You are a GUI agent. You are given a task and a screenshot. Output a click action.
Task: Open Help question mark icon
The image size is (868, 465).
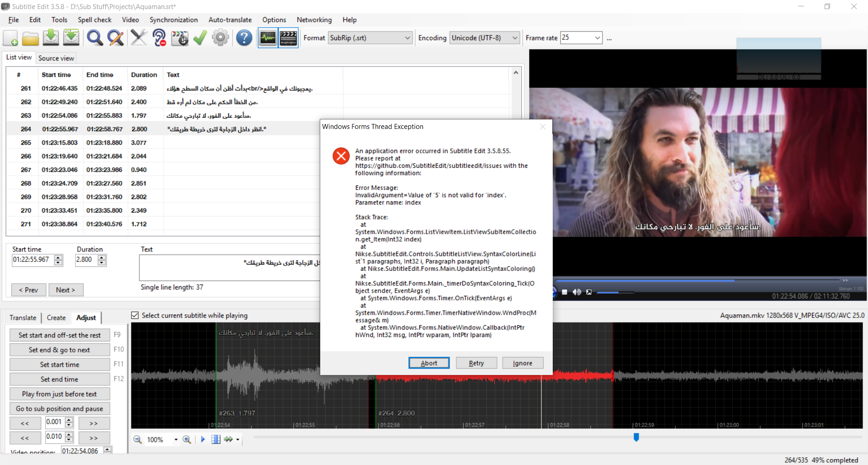(x=244, y=38)
